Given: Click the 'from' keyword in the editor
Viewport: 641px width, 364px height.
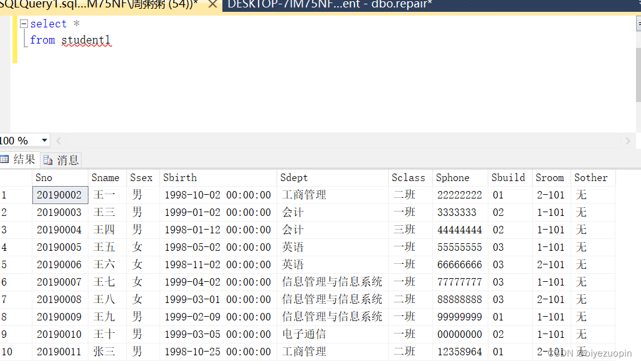Looking at the screenshot, I should (42, 40).
